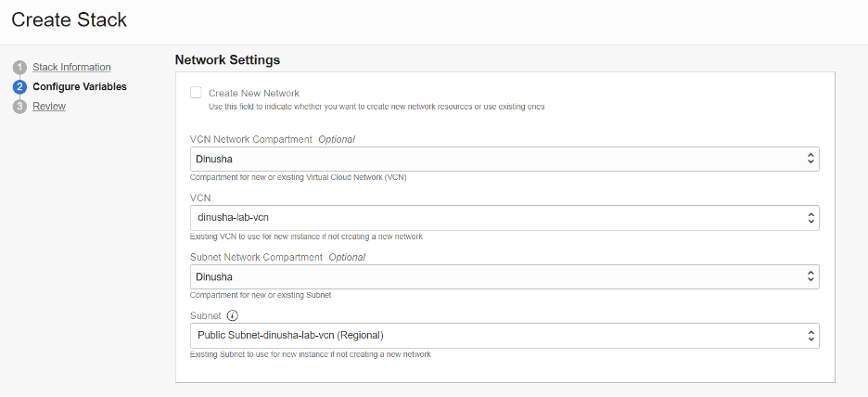Enable the Create New Network checkbox

pos(196,93)
